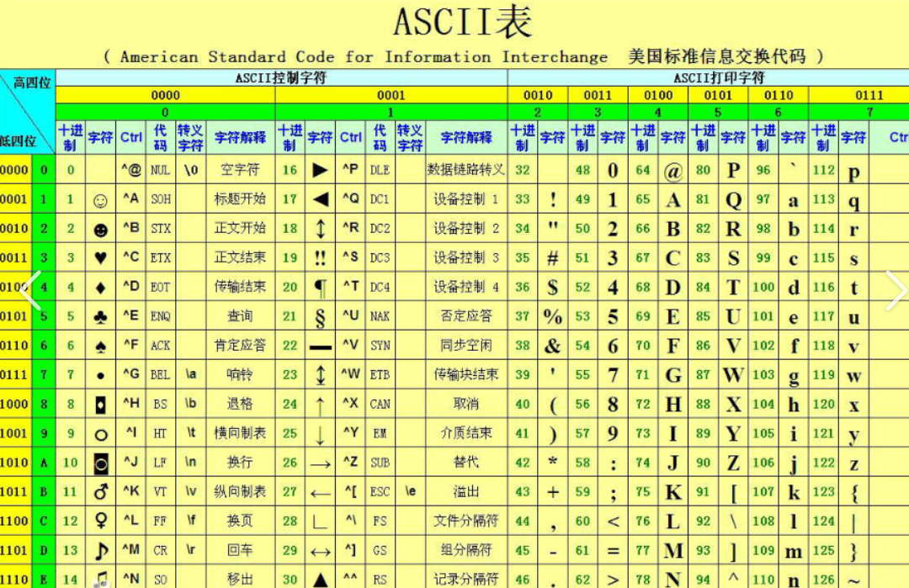Select the "ASCII控制字符" header cell

pos(281,77)
